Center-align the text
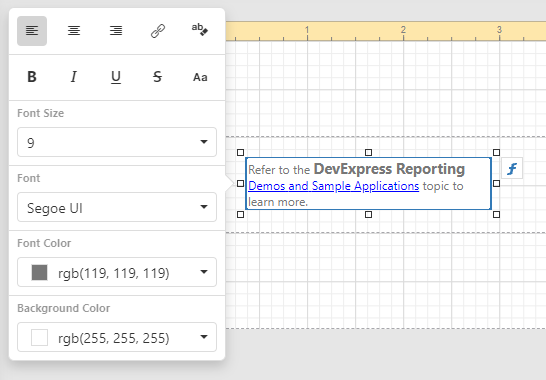Viewport: 546px width, 380px height. click(x=74, y=31)
